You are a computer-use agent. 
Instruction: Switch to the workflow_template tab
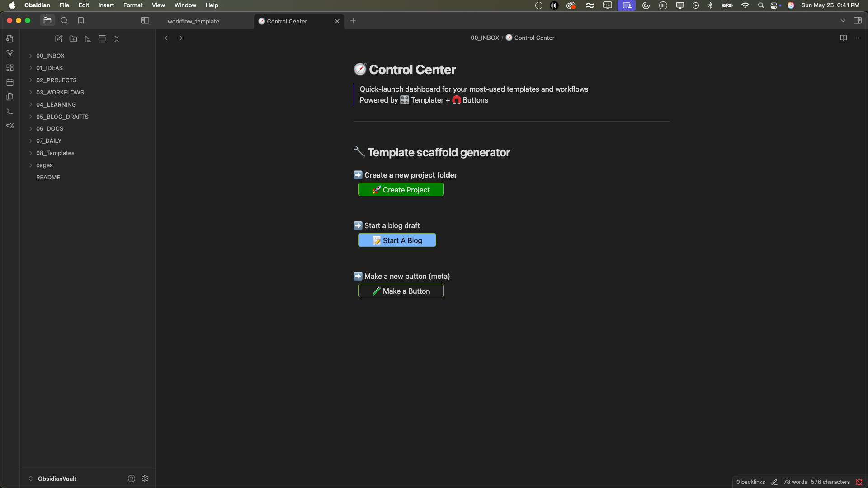pyautogui.click(x=193, y=21)
